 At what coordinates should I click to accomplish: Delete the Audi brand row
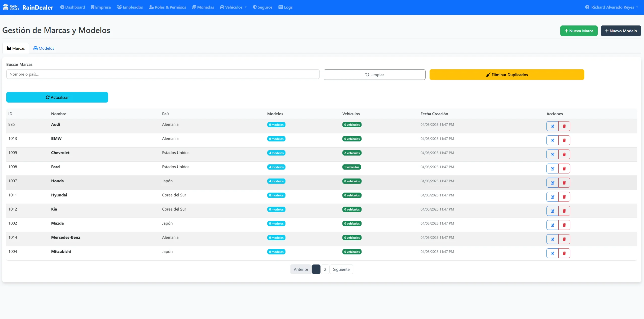(x=564, y=126)
